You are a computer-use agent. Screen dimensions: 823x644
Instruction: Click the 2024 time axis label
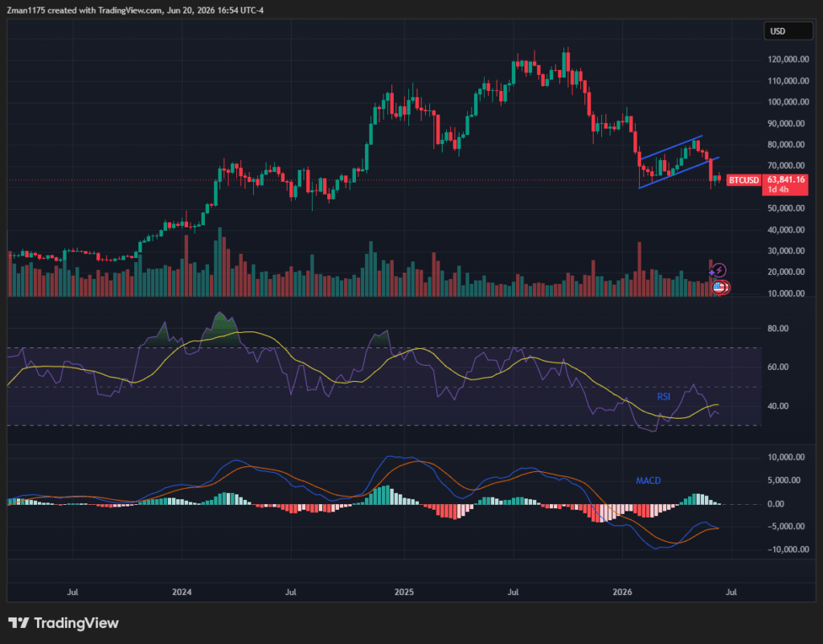tap(182, 592)
